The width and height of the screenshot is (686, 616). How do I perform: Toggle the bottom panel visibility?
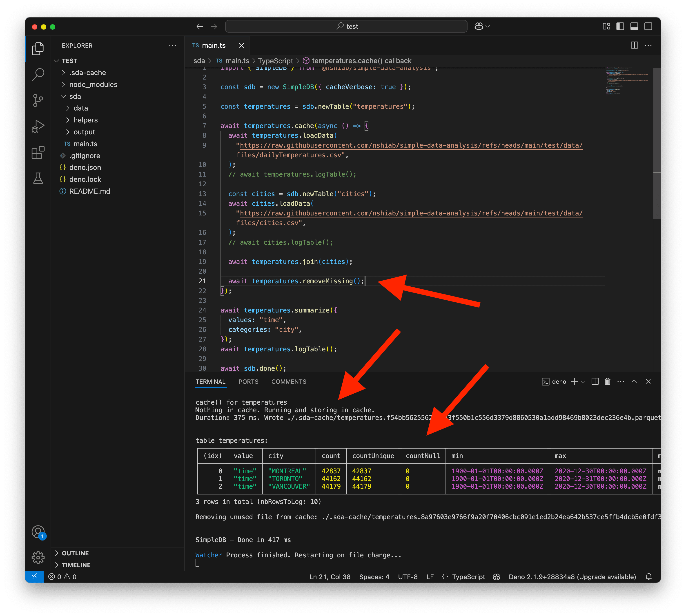pyautogui.click(x=634, y=27)
